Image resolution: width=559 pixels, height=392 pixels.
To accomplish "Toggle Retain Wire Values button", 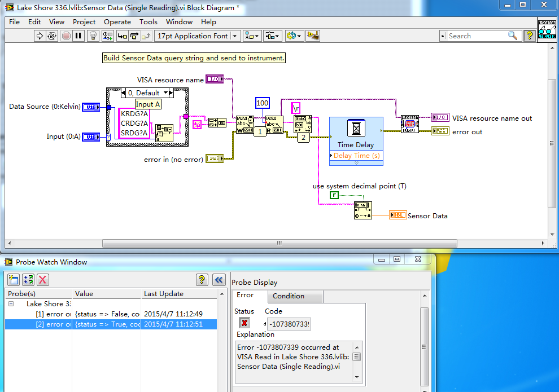I will point(107,36).
